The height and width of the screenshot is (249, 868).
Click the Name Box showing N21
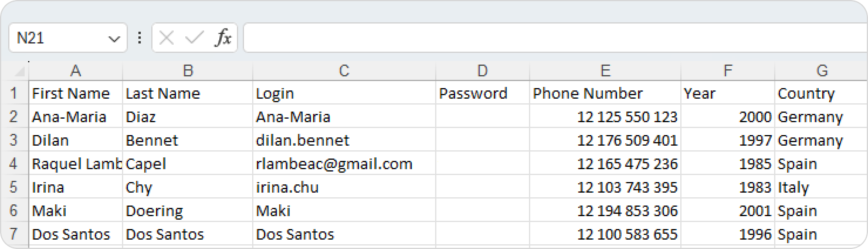point(57,38)
